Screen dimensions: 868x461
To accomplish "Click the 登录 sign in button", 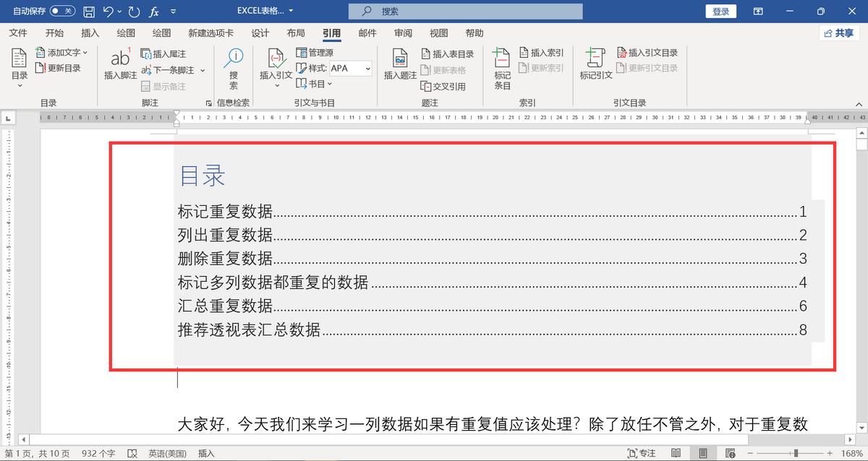I will tap(720, 12).
